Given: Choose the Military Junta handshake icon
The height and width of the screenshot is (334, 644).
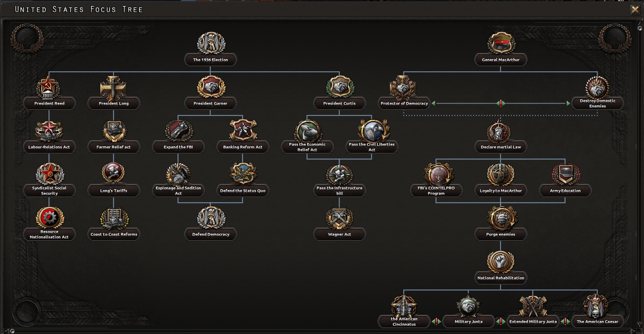Looking at the screenshot, I should click(468, 305).
